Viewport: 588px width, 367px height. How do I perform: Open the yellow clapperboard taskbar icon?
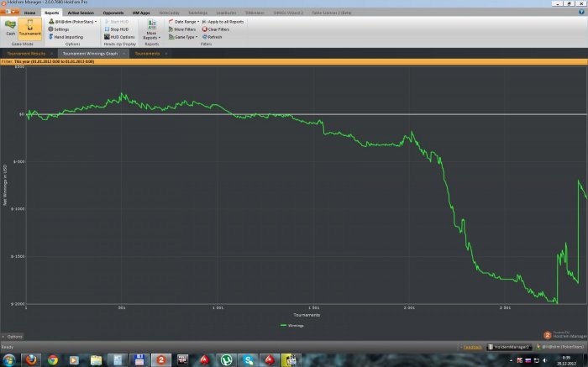(x=291, y=360)
